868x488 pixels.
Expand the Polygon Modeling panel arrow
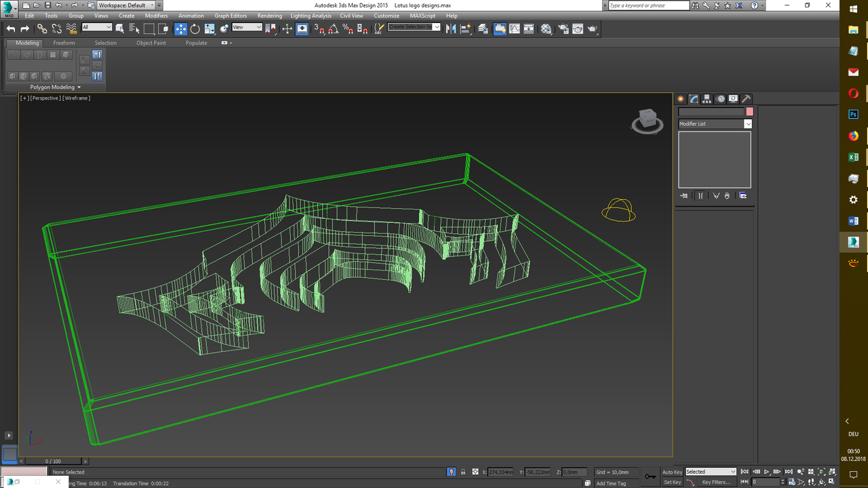(x=79, y=87)
